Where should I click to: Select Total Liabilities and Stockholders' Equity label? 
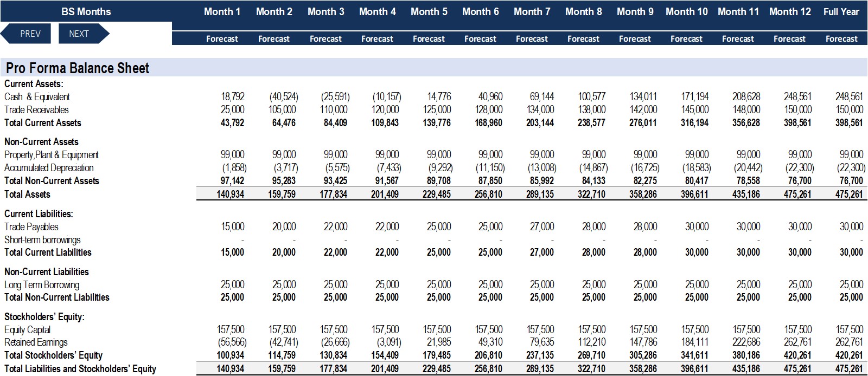click(80, 369)
